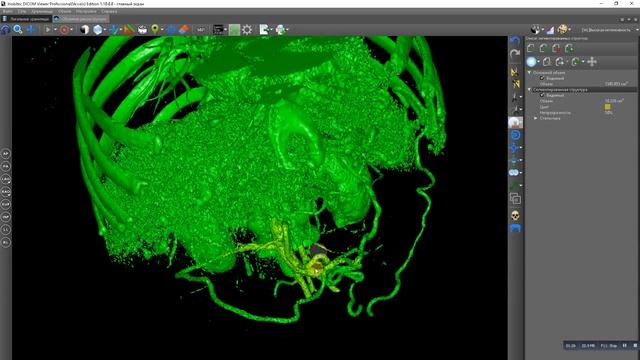Stop the screen recording overlay
This screenshot has width=640, height=360.
635,346
